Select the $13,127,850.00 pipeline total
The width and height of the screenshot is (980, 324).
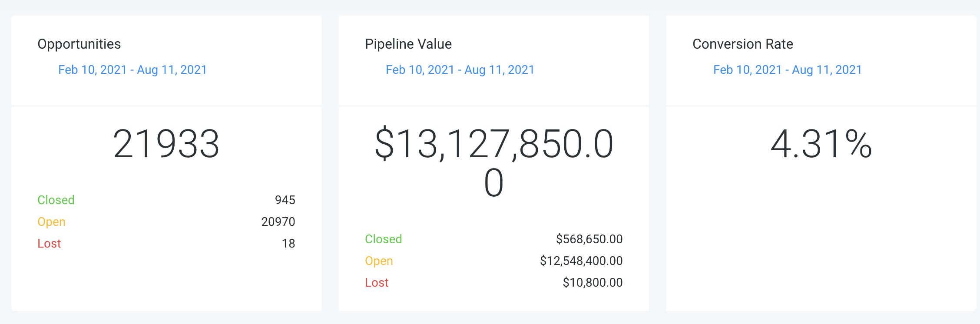[494, 163]
